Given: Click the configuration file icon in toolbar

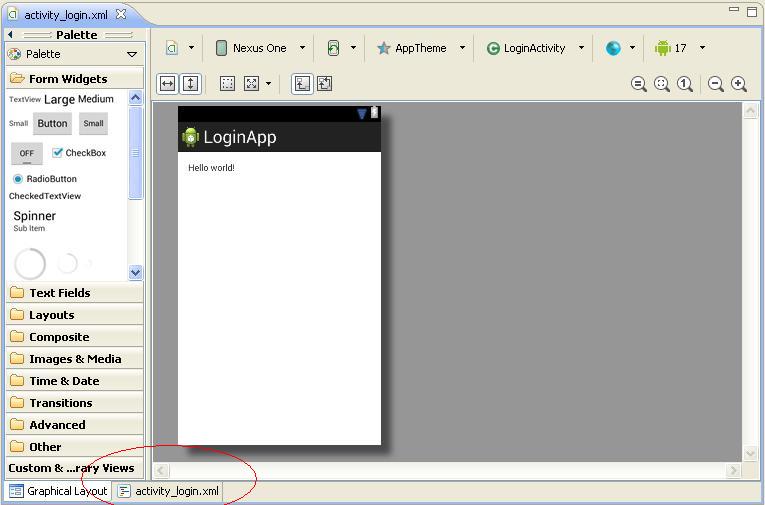Looking at the screenshot, I should pos(172,48).
